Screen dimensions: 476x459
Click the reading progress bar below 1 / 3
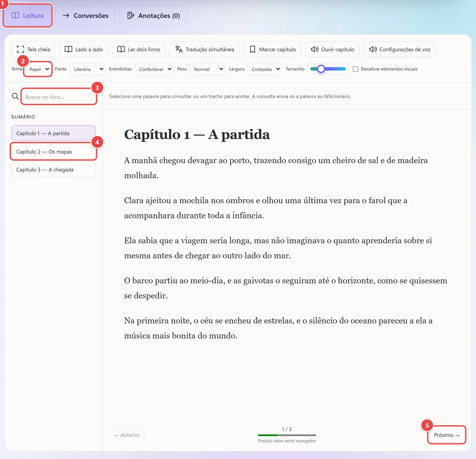(x=287, y=435)
